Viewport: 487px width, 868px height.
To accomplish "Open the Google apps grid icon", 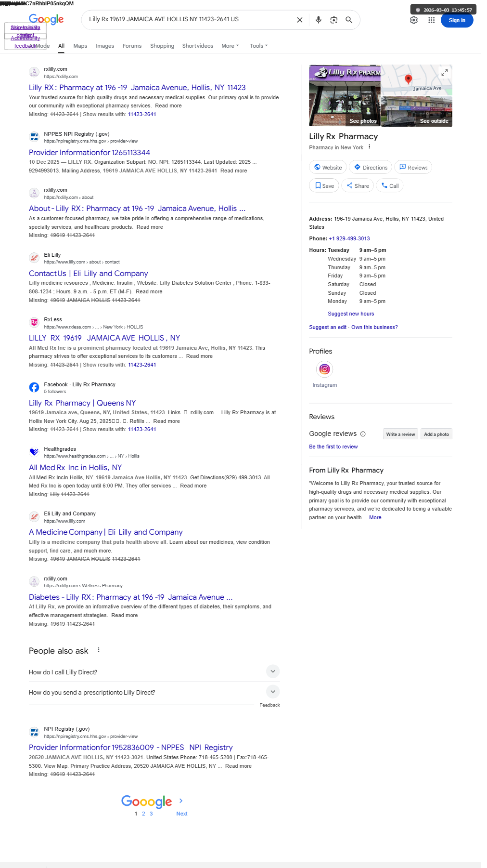I will pos(432,20).
